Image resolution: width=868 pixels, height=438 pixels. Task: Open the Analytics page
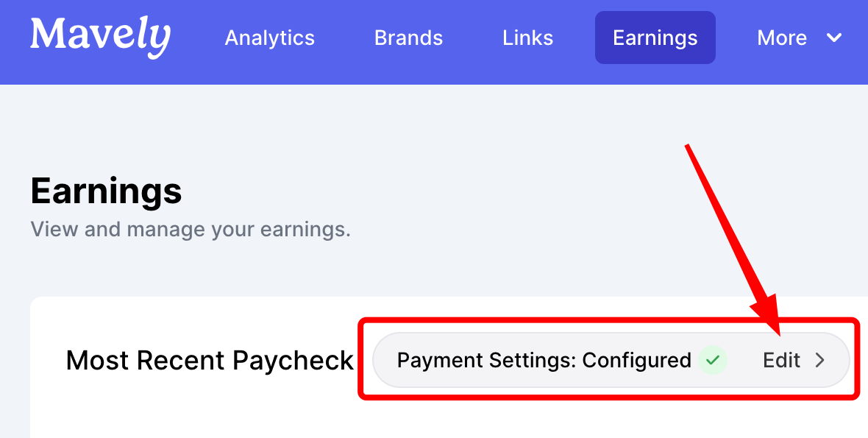point(269,38)
